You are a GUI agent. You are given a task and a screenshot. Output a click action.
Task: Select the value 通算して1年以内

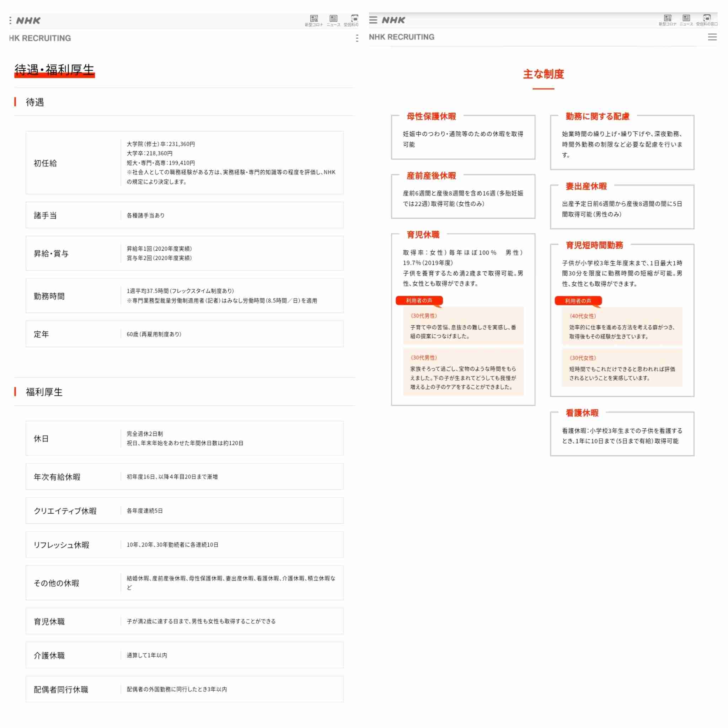point(147,655)
